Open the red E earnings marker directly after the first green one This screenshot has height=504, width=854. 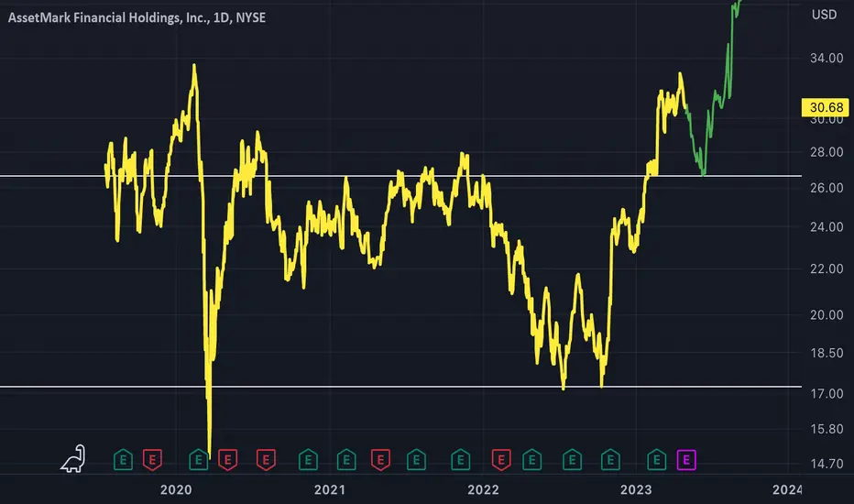tap(152, 460)
